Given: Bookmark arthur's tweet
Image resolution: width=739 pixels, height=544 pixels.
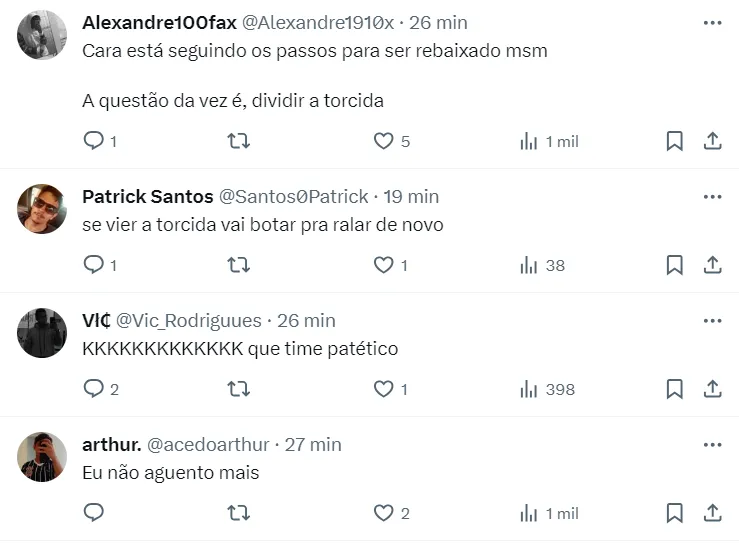Looking at the screenshot, I should pyautogui.click(x=675, y=513).
